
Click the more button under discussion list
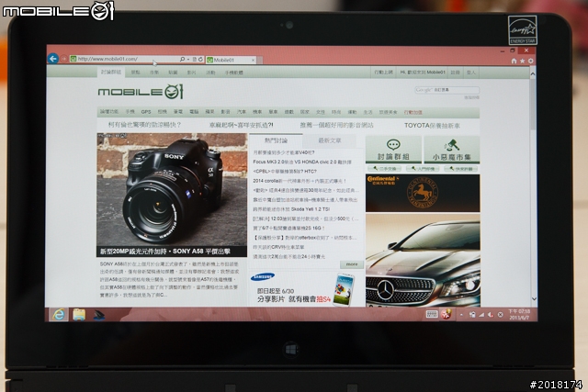pos(352,264)
